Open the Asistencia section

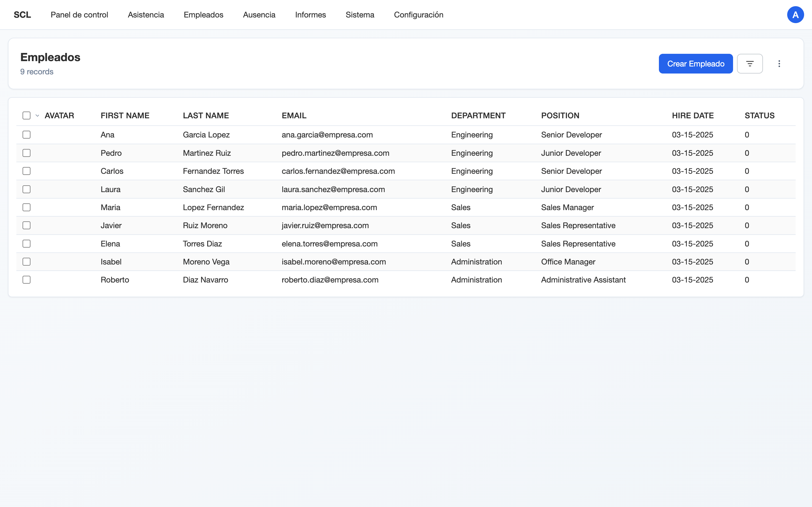point(145,14)
